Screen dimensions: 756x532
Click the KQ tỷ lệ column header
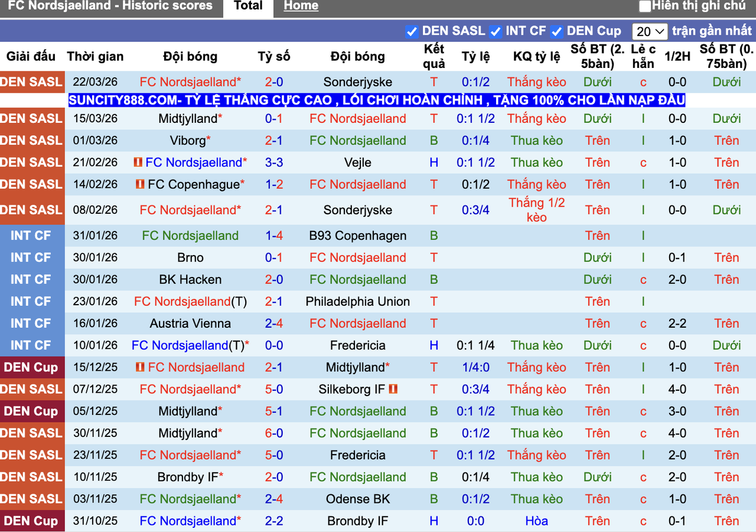(x=537, y=57)
